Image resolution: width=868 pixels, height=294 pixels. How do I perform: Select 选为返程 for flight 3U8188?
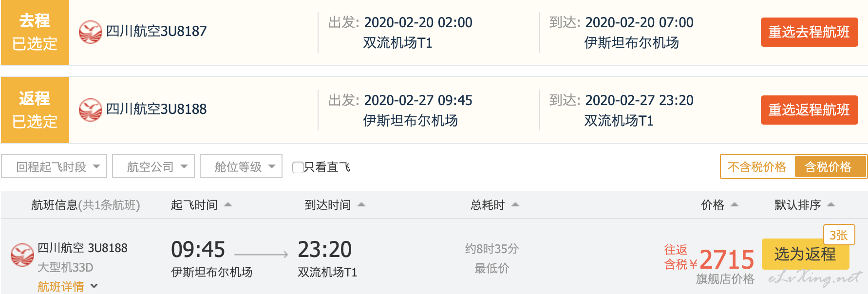point(805,254)
